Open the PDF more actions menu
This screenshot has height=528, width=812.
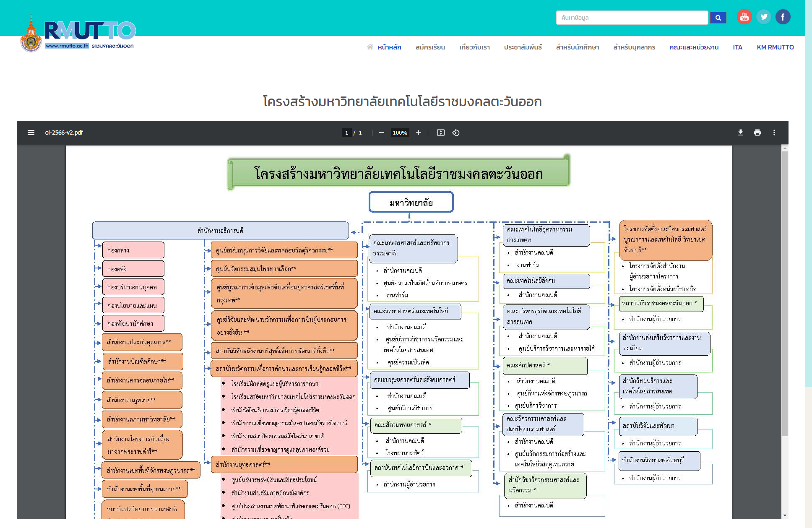[x=774, y=133]
